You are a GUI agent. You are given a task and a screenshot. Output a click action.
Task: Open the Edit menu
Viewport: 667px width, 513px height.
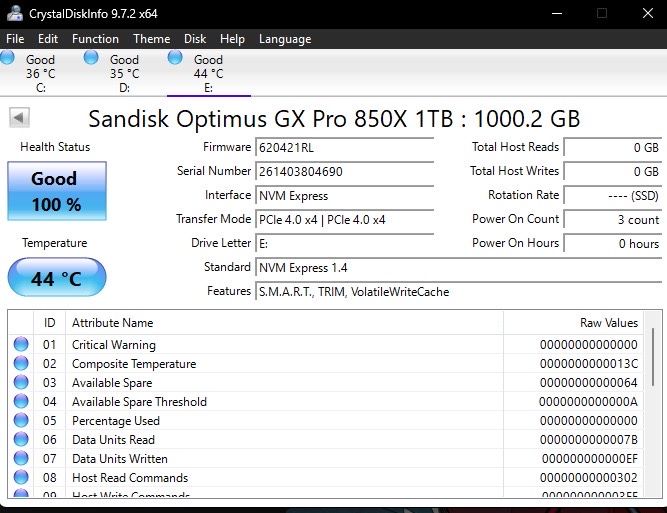(48, 39)
